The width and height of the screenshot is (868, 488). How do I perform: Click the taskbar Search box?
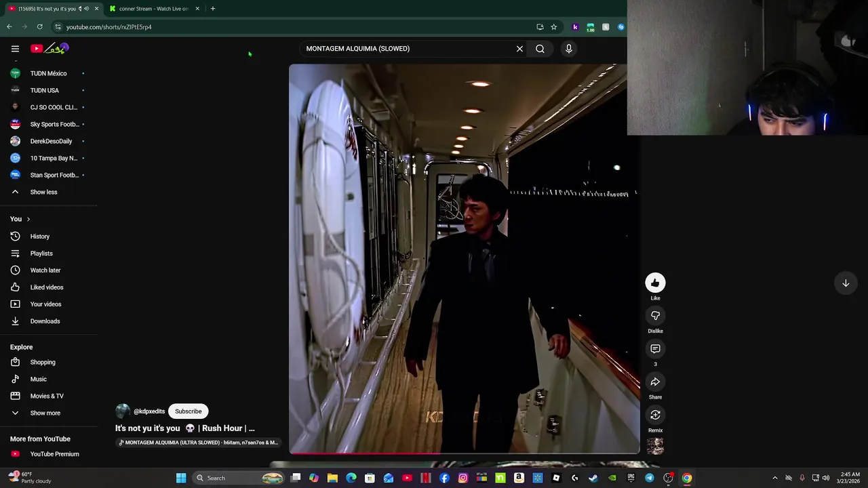click(237, 478)
